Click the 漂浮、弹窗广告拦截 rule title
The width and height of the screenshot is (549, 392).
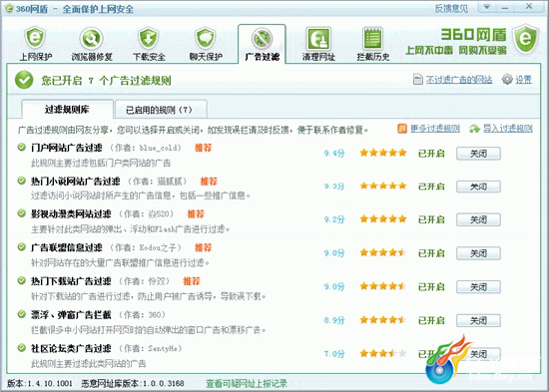[x=71, y=315]
